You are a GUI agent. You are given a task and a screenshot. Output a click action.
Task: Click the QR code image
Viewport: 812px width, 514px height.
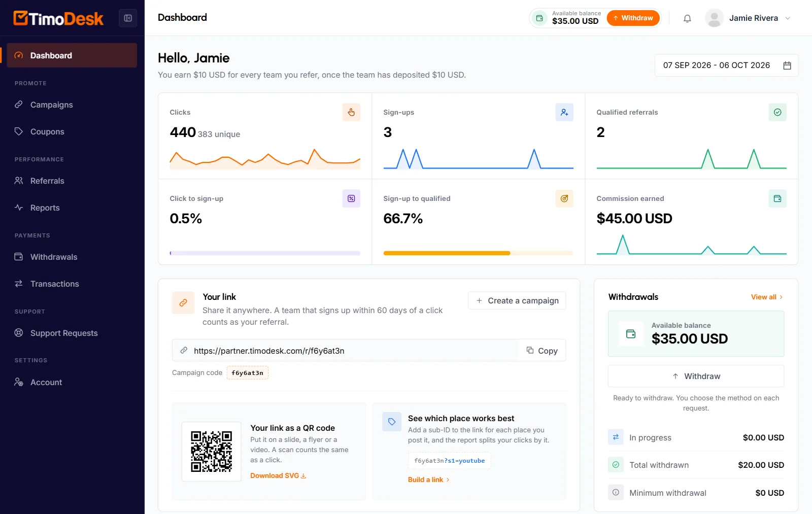click(x=212, y=452)
